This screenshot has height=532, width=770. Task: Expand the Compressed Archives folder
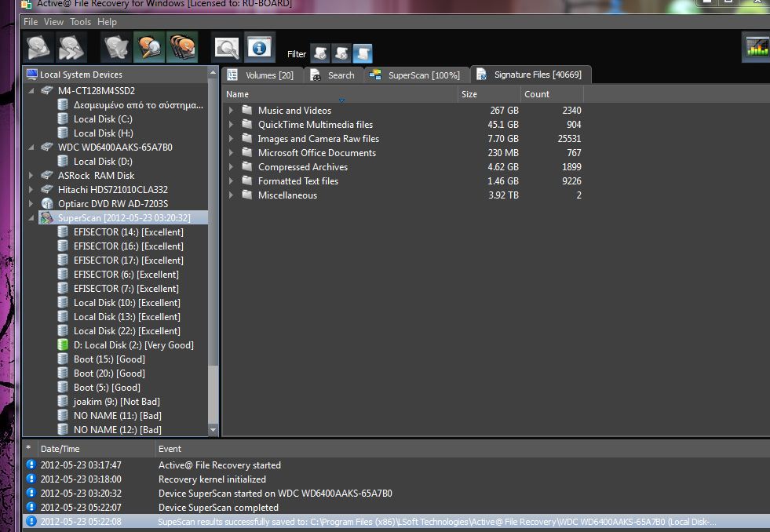(231, 167)
